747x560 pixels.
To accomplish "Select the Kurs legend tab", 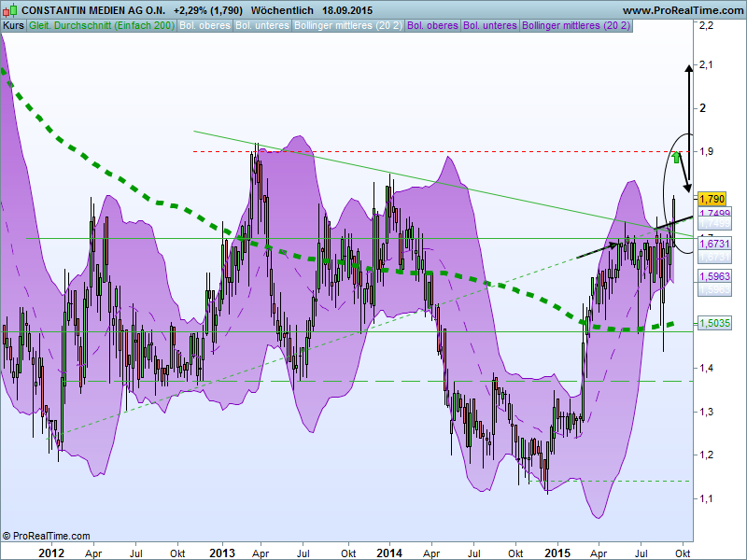I will point(14,25).
